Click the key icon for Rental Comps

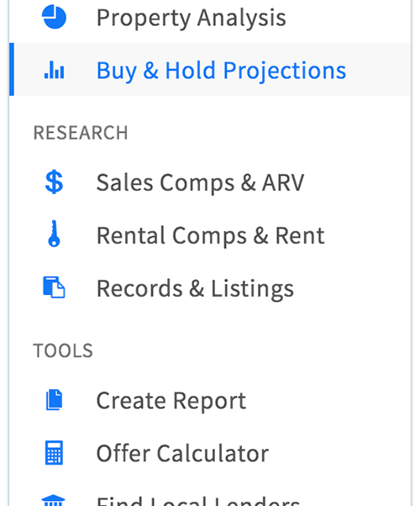point(54,234)
